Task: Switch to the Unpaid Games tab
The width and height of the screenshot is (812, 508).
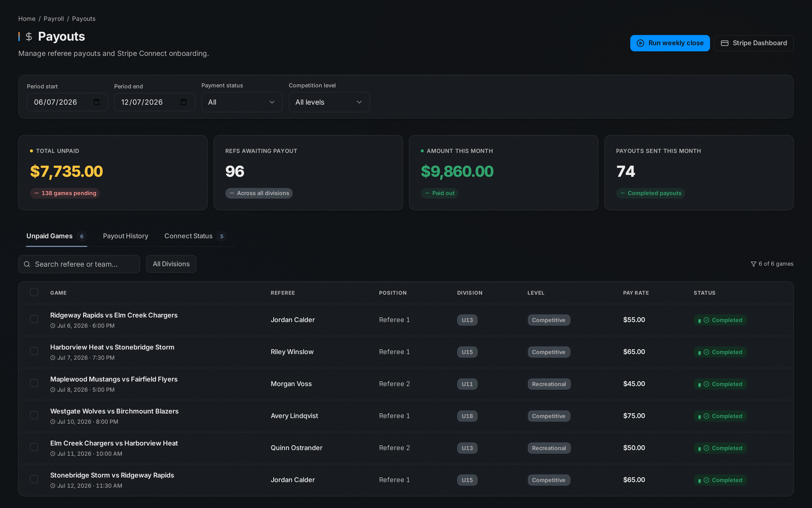Action: click(56, 236)
